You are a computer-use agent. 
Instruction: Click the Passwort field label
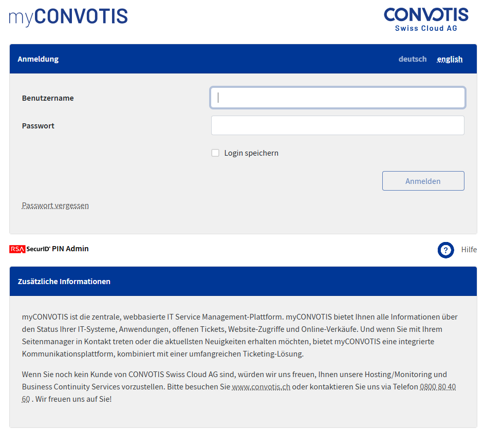[x=38, y=126]
